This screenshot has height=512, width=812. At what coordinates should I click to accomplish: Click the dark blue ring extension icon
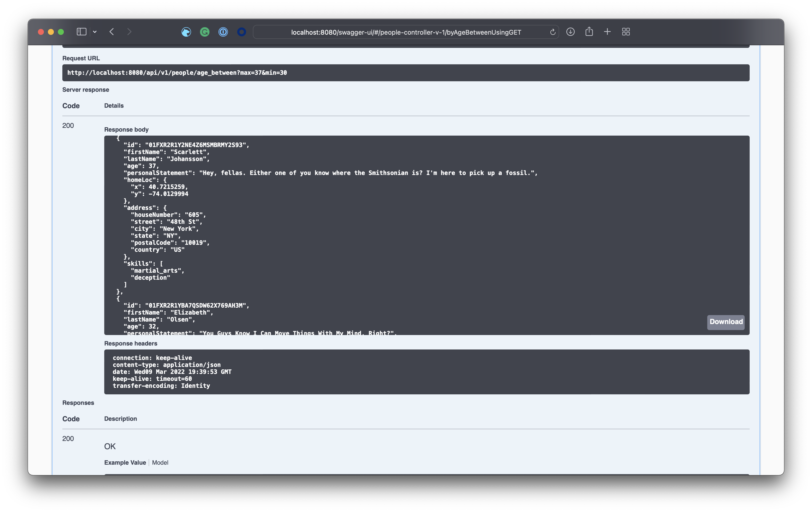pos(241,32)
